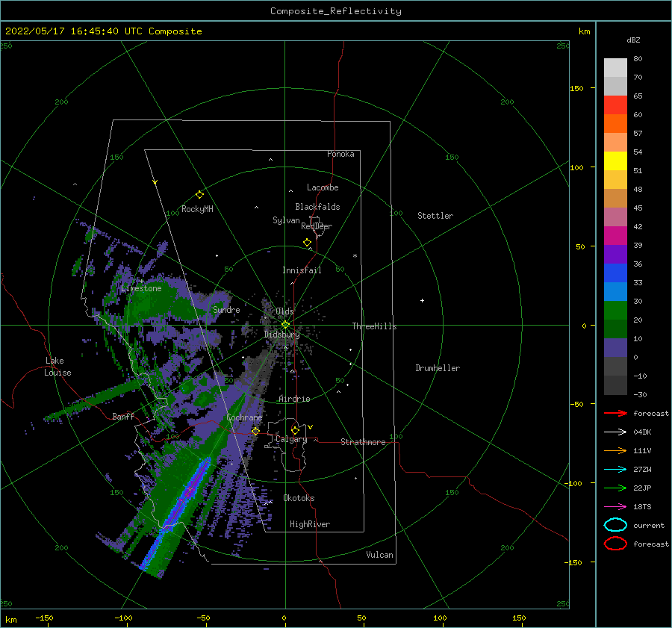Click the red 60-65 dBZ swatch

click(x=615, y=105)
